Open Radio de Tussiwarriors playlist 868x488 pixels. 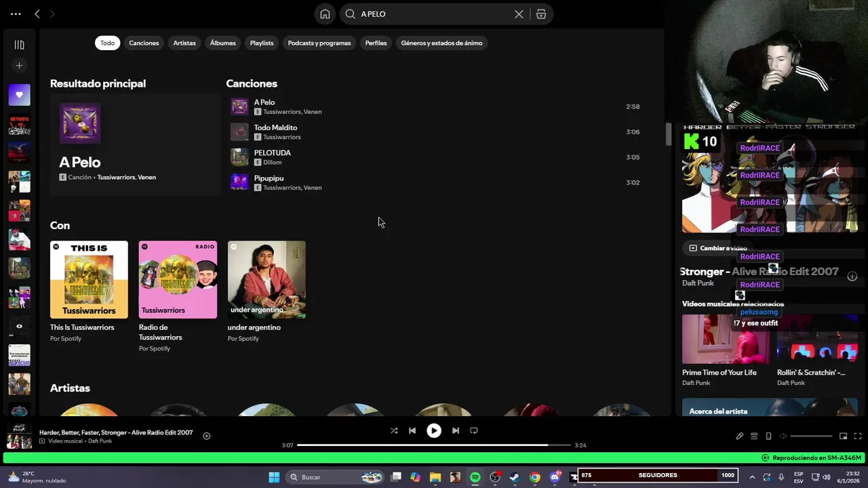tap(178, 296)
